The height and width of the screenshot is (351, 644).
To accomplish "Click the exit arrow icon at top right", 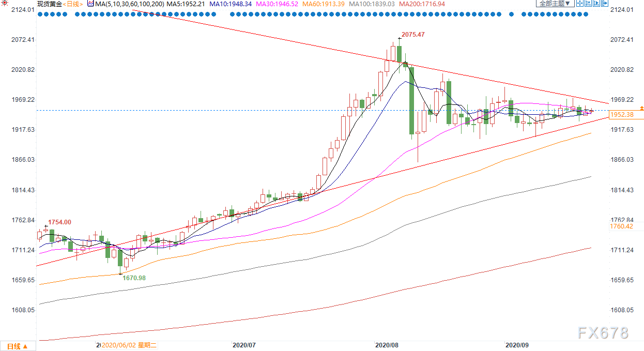I will pos(605,3).
